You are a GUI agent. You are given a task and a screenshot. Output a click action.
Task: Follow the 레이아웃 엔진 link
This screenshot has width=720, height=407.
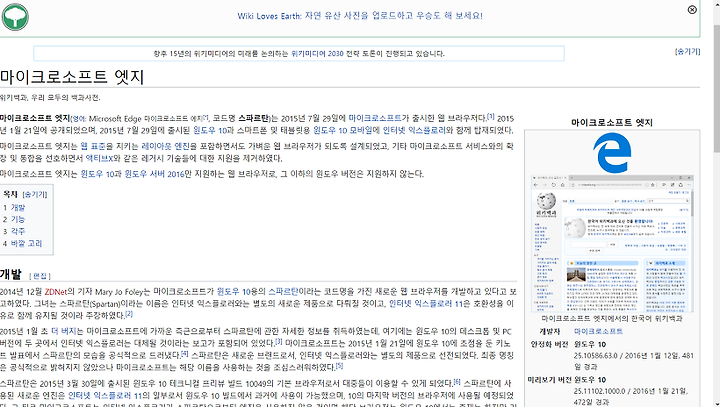pyautogui.click(x=165, y=146)
